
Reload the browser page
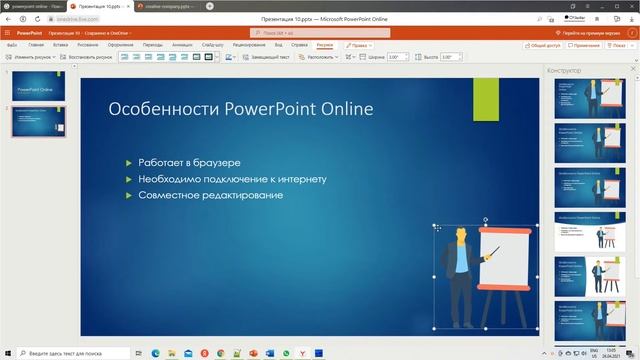37,19
